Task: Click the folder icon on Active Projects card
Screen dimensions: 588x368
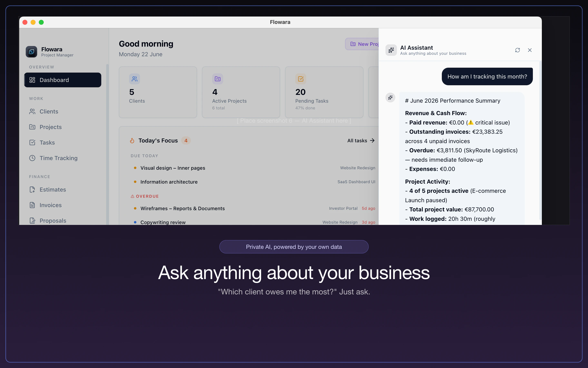Action: click(x=217, y=79)
